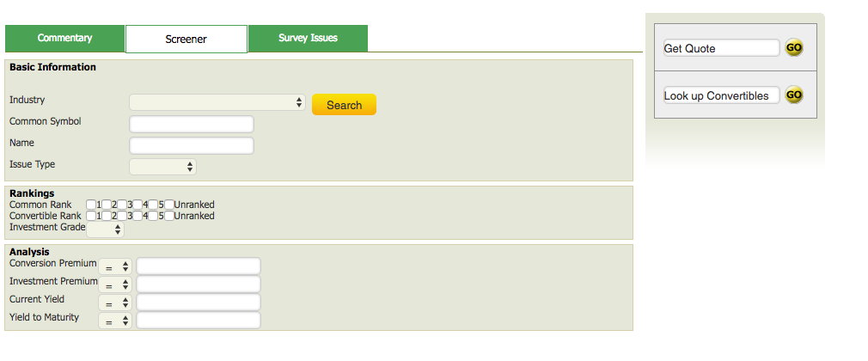Click the Get Quote input box
The height and width of the screenshot is (361, 868).
click(721, 48)
